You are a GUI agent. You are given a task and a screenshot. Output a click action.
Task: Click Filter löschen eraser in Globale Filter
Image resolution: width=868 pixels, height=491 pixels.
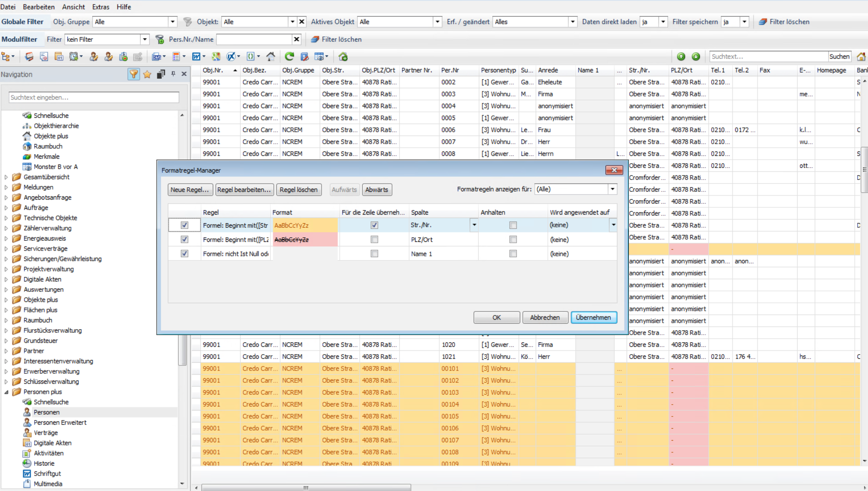(x=763, y=21)
